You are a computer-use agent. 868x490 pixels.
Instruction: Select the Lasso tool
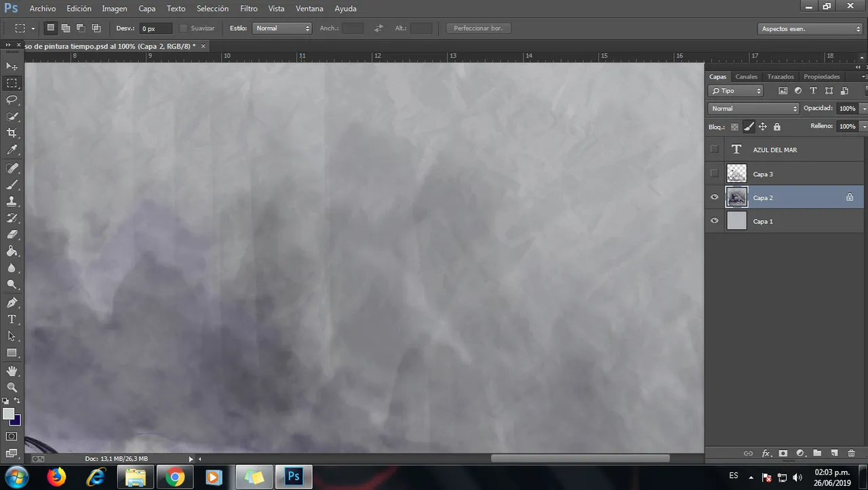12,100
